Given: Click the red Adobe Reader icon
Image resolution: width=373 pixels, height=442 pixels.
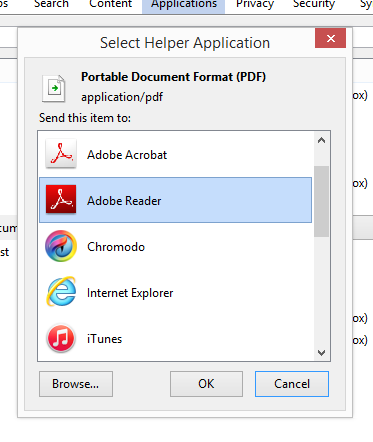Looking at the screenshot, I should point(61,199).
